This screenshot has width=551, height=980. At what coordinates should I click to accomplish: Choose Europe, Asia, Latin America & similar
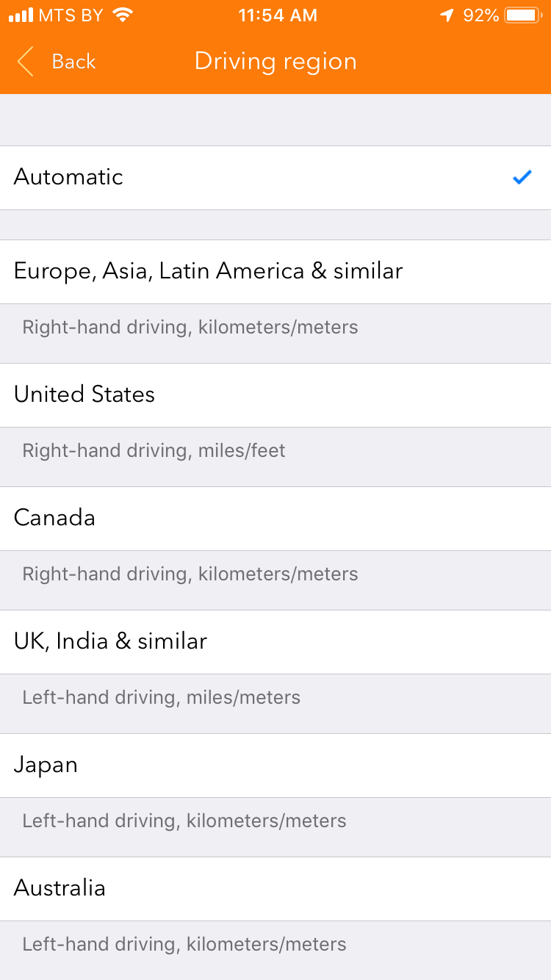tap(275, 272)
